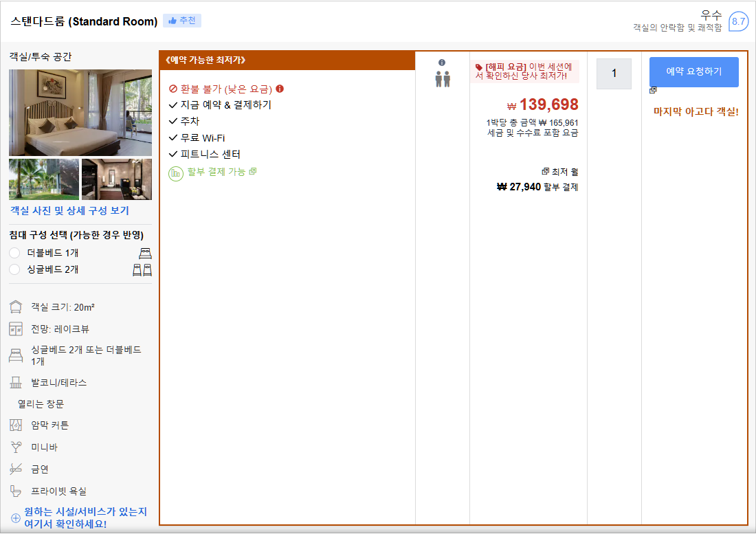This screenshot has width=756, height=534.
Task: Click the red tag icon for 해피 요금
Action: pos(479,67)
